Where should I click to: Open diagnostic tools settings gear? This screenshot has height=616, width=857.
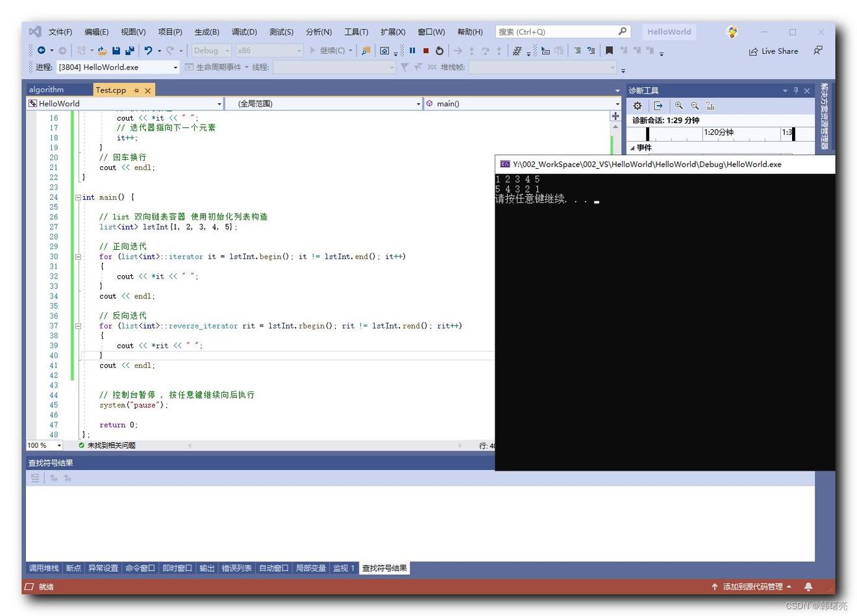tap(638, 106)
